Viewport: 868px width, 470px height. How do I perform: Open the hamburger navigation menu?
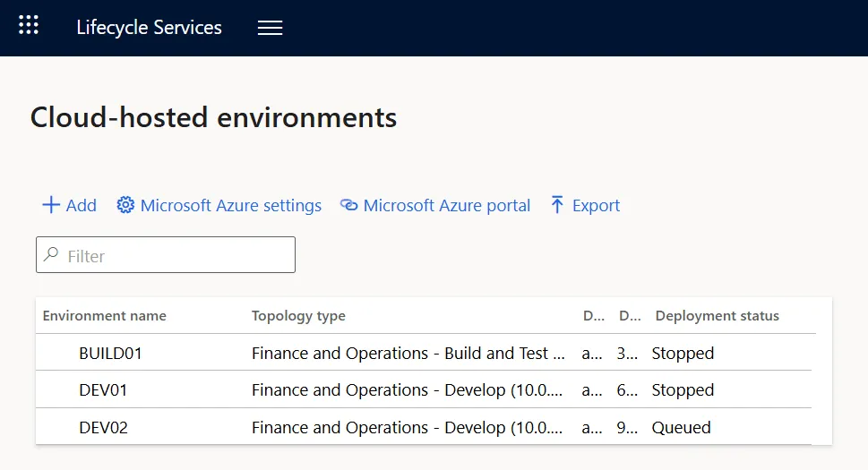click(x=271, y=28)
